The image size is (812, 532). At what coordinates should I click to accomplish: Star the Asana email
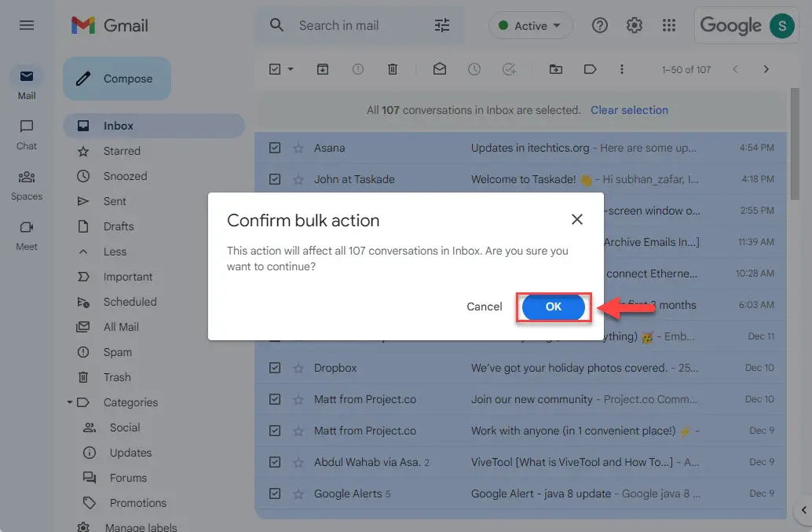pyautogui.click(x=298, y=149)
